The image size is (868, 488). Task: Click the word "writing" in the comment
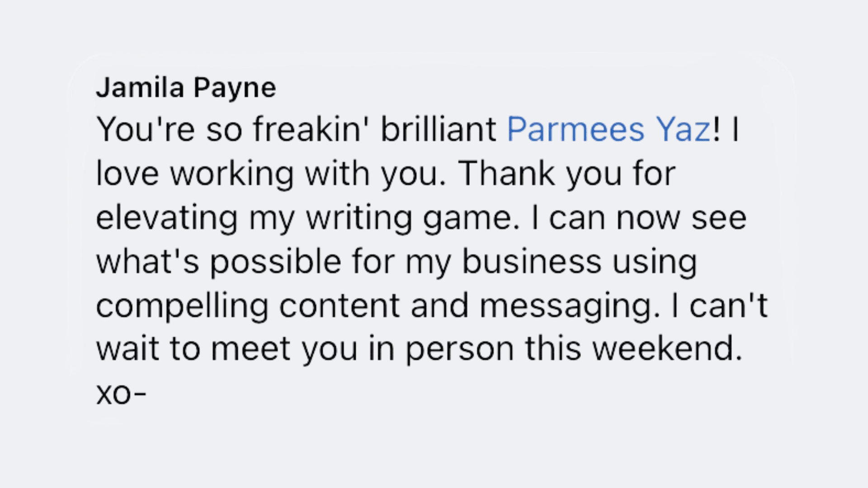point(359,218)
